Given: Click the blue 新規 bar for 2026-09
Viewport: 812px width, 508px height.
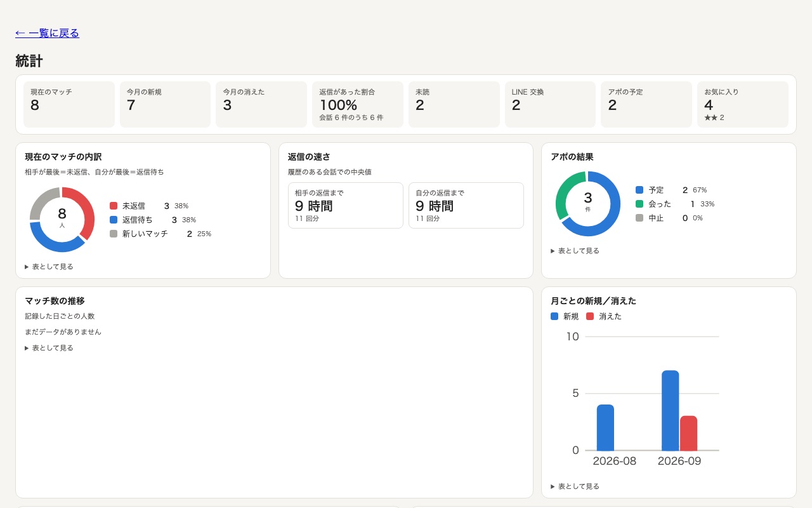Looking at the screenshot, I should coord(670,410).
